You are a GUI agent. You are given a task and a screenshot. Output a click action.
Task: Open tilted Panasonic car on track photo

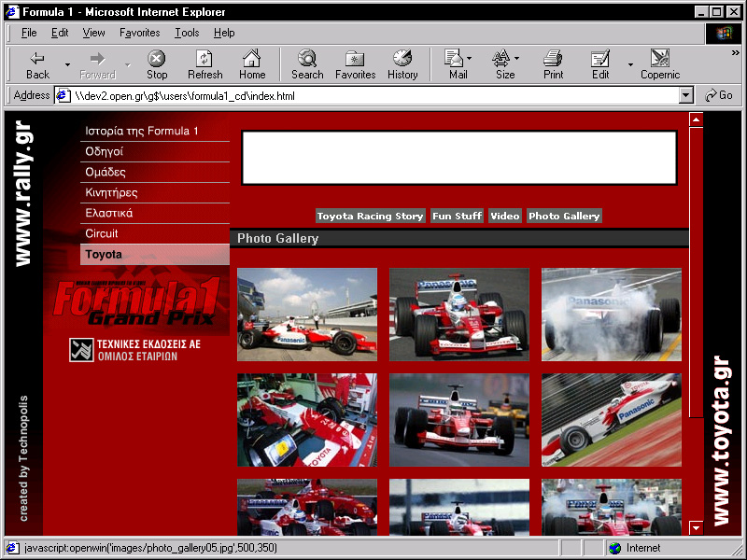(x=612, y=420)
